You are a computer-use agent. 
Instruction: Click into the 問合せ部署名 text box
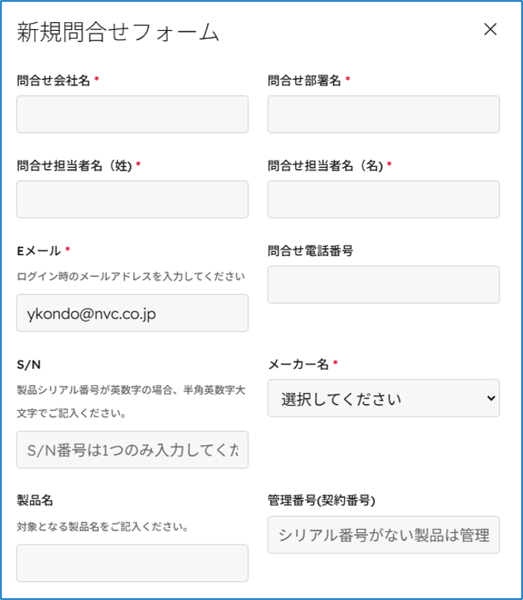tap(383, 114)
